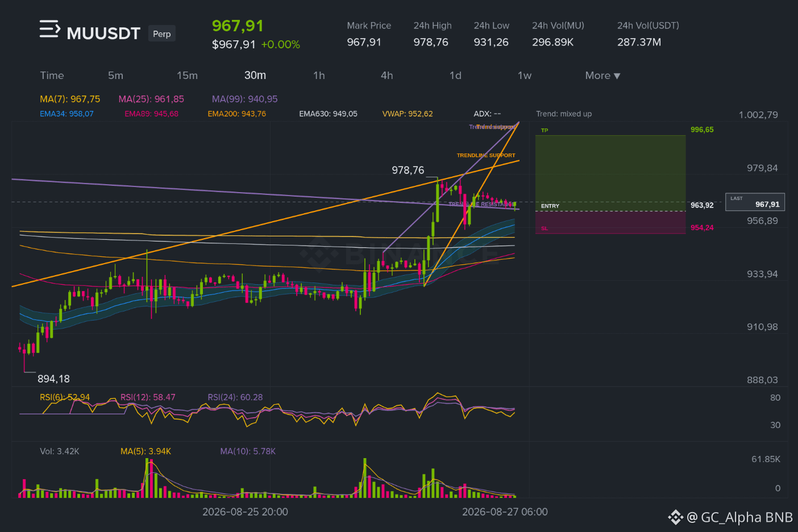Screen dimensions: 798x532
Task: Click the LAST price tag 967,91
Action: tap(755, 202)
